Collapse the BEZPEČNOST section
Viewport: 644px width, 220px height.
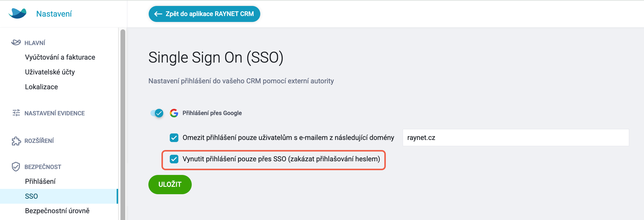coord(43,167)
